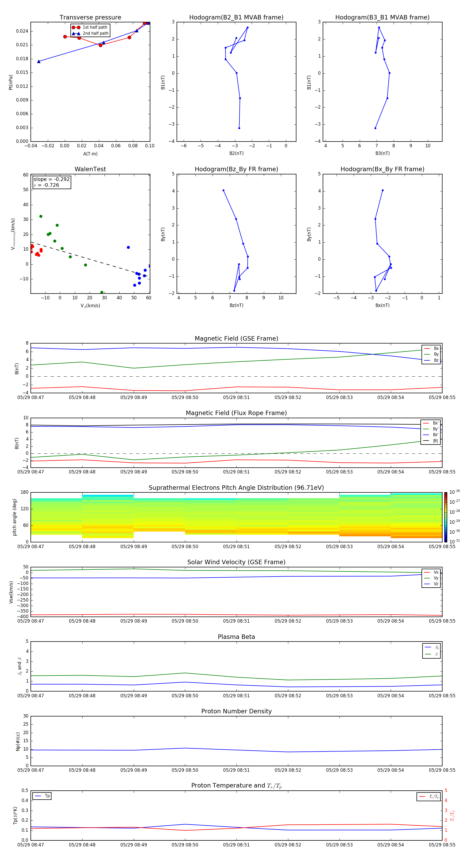
Task: Click the 'Bx(nT)' x-axis label
Action: pos(382,305)
